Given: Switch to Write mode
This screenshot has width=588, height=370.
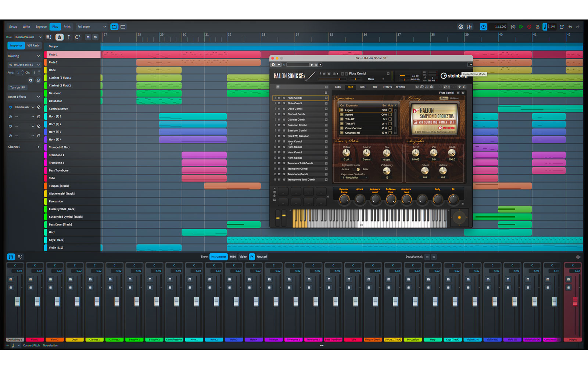Looking at the screenshot, I should pyautogui.click(x=26, y=27).
